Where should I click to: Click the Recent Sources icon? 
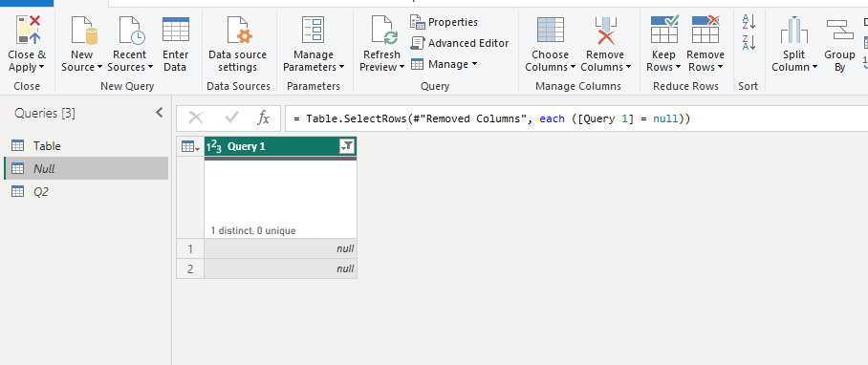(x=131, y=30)
